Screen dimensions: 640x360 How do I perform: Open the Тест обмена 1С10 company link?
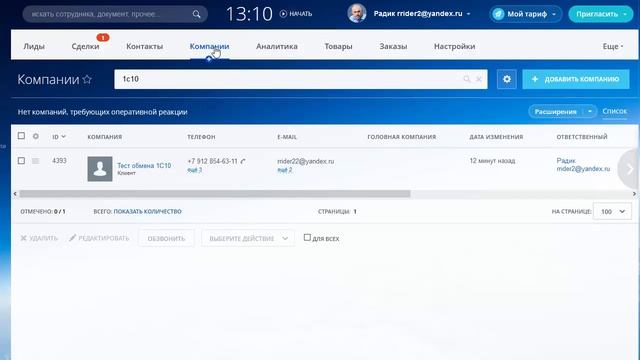(144, 165)
